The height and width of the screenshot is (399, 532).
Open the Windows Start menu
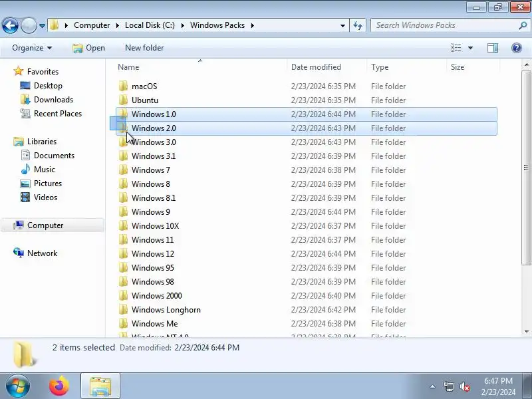click(x=18, y=386)
